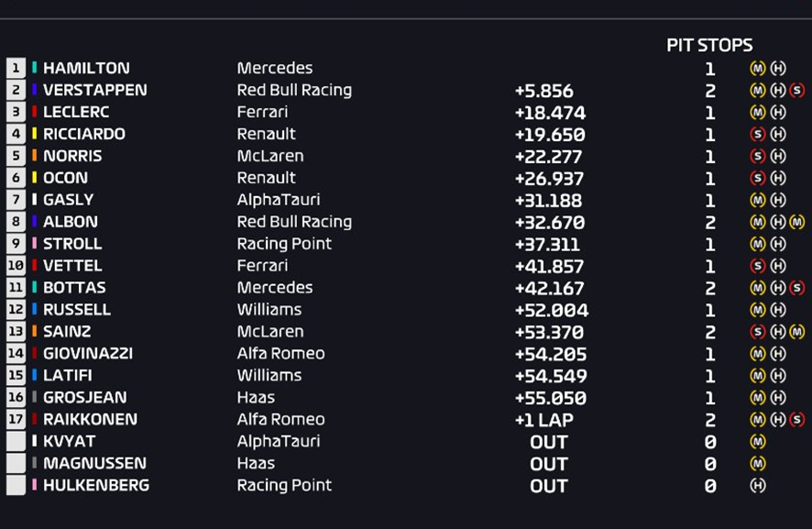Click the PIT STOPS column header
812x529 pixels.
709,45
